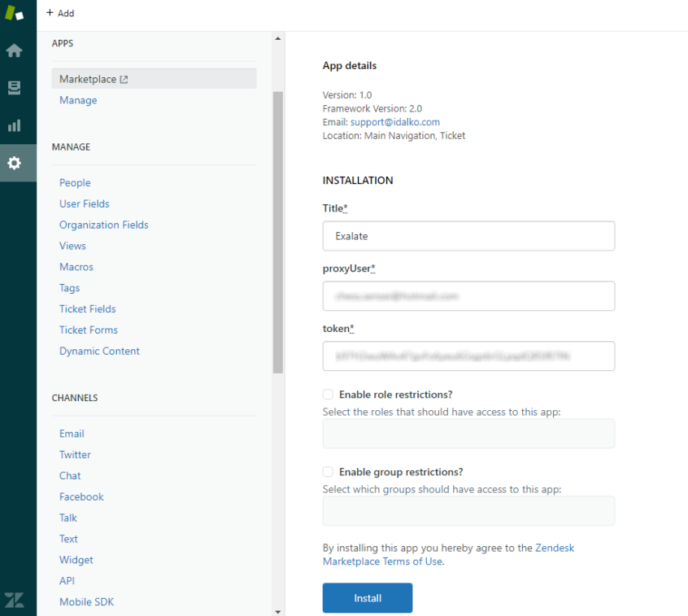The width and height of the screenshot is (688, 616).
Task: Click the Zendesk logo at bottom left
Action: click(13, 601)
